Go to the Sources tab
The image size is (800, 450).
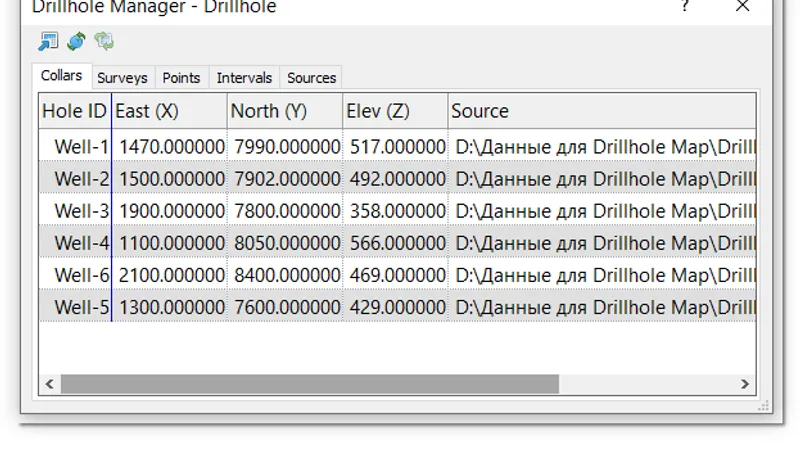click(311, 78)
